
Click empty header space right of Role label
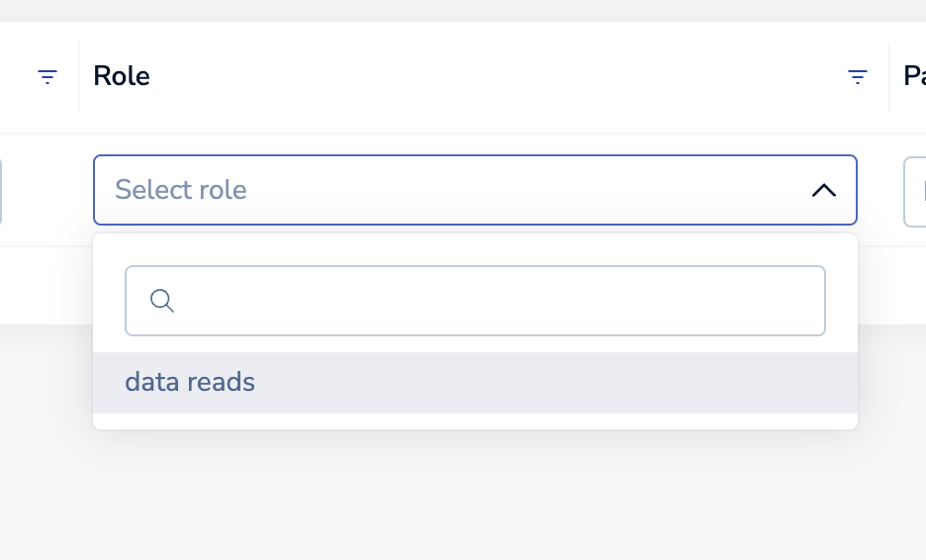pos(495,76)
